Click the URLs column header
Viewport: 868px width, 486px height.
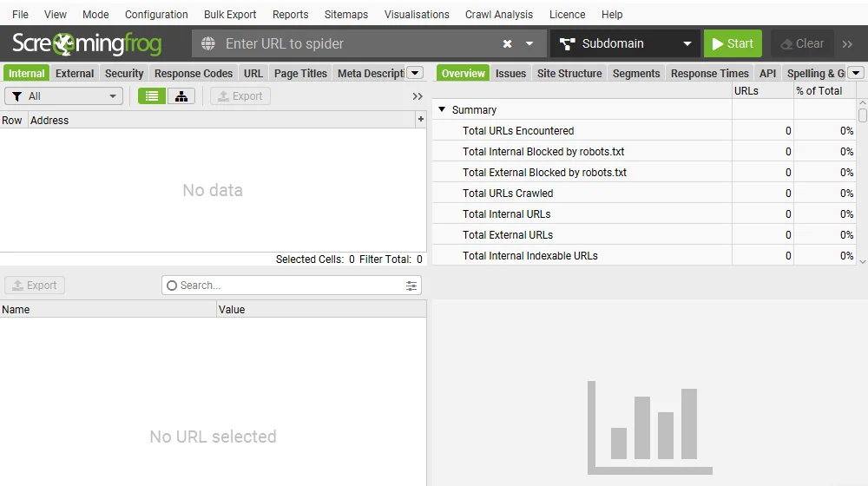762,91
